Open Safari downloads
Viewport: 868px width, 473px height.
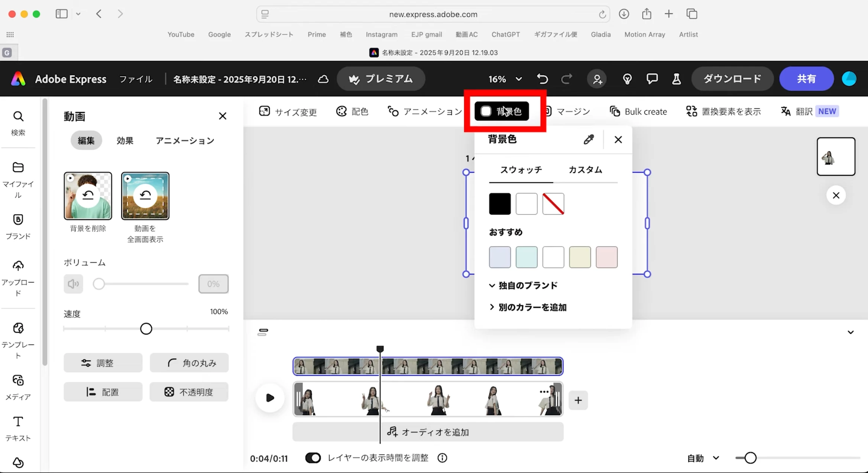(624, 14)
